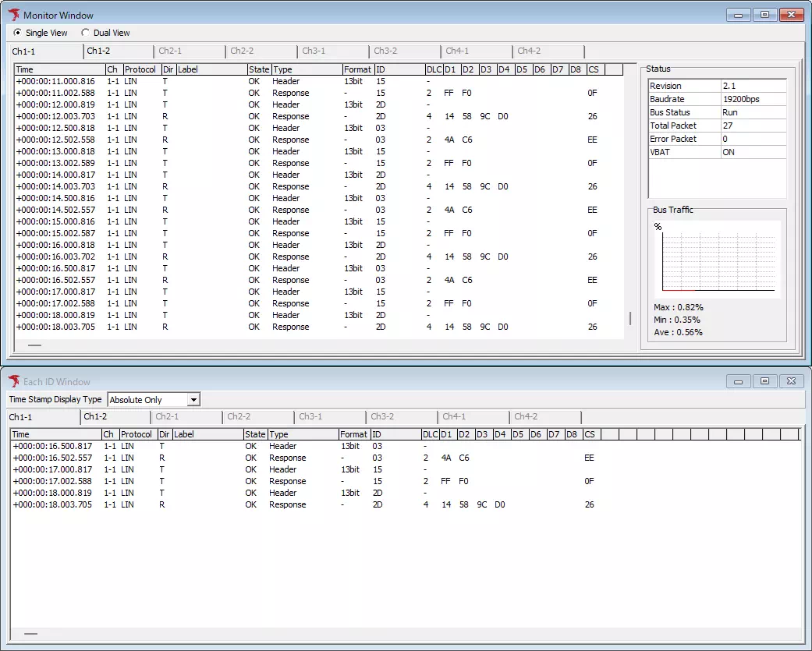This screenshot has width=812, height=651.
Task: Select the Single View radio button
Action: [17, 33]
